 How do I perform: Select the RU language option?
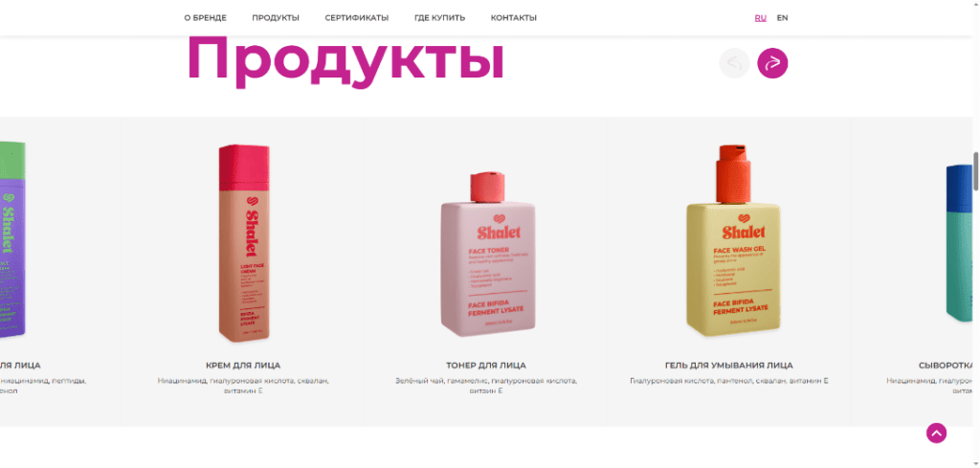pyautogui.click(x=761, y=18)
